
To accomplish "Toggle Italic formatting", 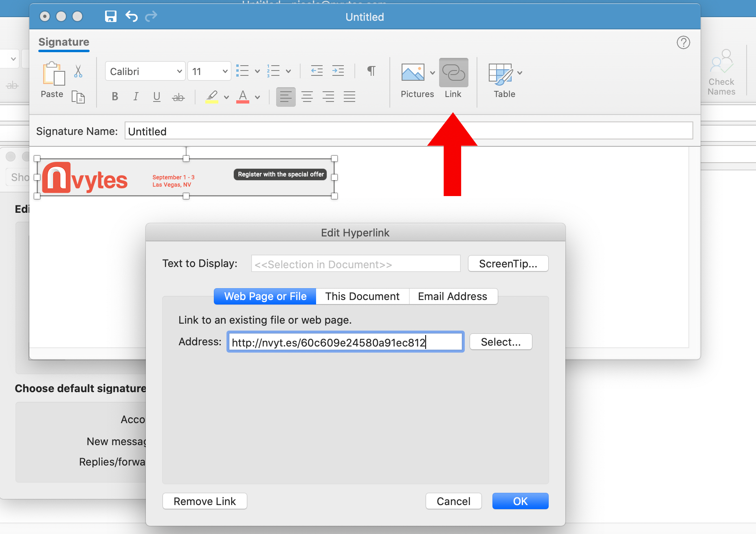I will point(136,97).
